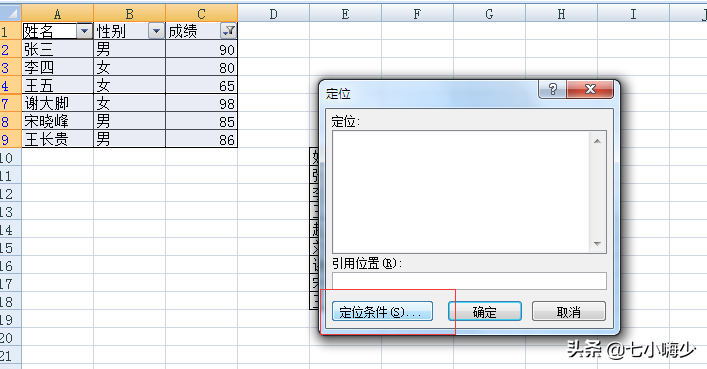Cancel the dialog with 取消
The image size is (707, 369).
[x=569, y=311]
